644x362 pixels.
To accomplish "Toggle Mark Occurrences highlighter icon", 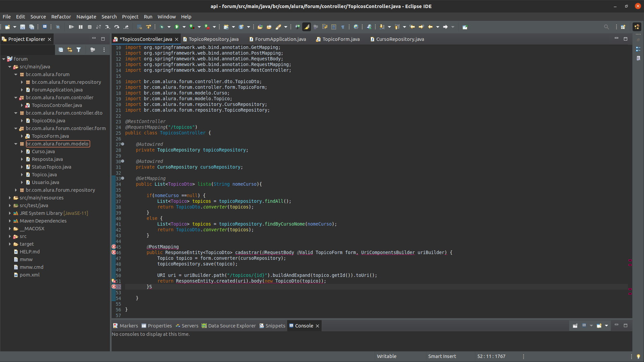I will point(307,27).
